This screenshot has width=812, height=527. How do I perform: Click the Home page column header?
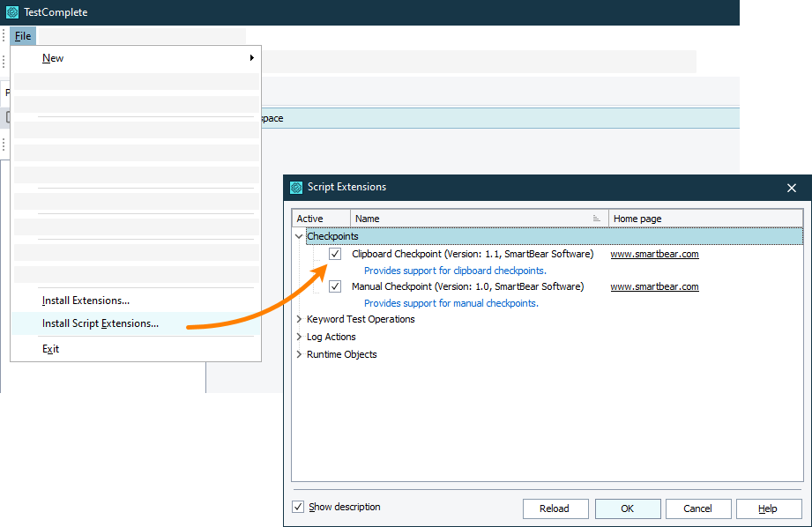coord(637,219)
